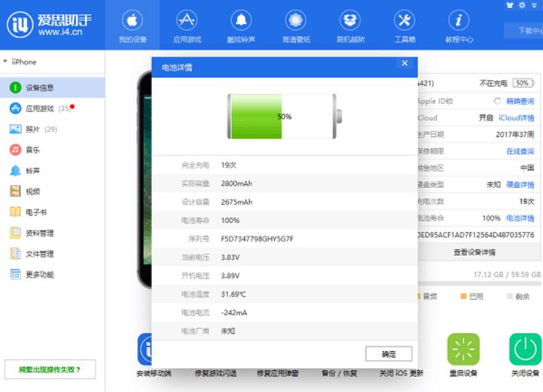Open 更多功能 more functions in sidebar
This screenshot has width=543, height=392.
(52, 275)
